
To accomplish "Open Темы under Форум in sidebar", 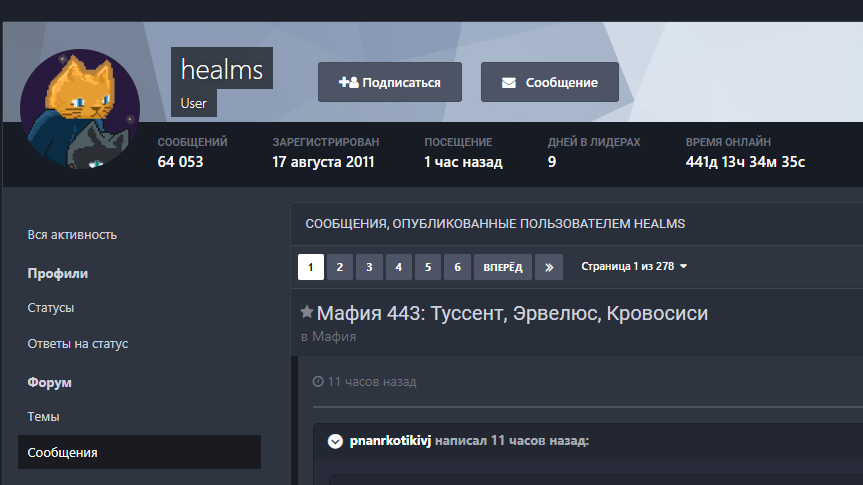I will pos(43,417).
